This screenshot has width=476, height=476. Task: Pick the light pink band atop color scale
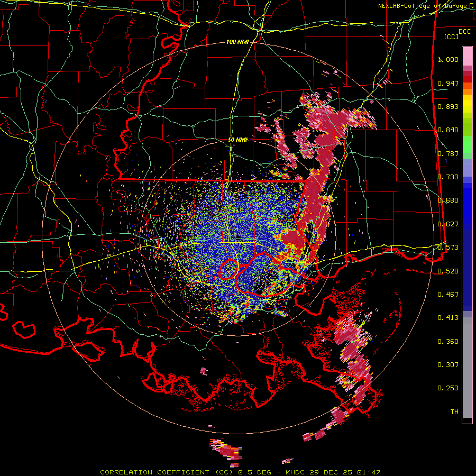pyautogui.click(x=467, y=56)
